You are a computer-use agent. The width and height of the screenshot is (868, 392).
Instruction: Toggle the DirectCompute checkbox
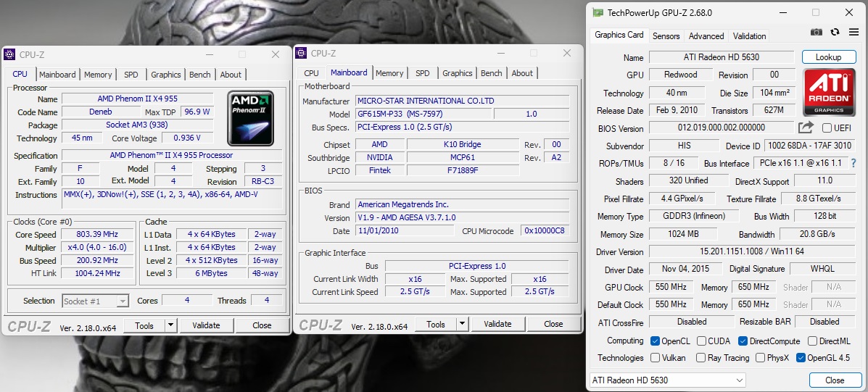click(743, 341)
